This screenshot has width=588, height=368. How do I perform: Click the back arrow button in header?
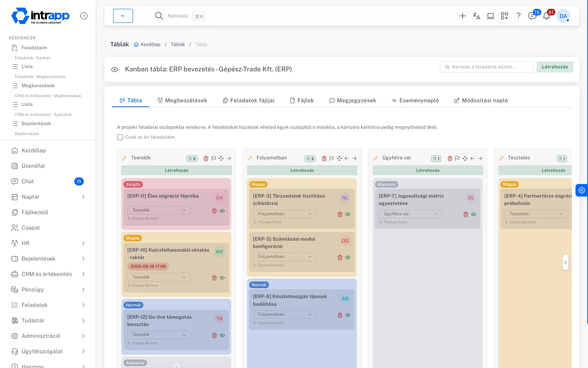point(123,16)
